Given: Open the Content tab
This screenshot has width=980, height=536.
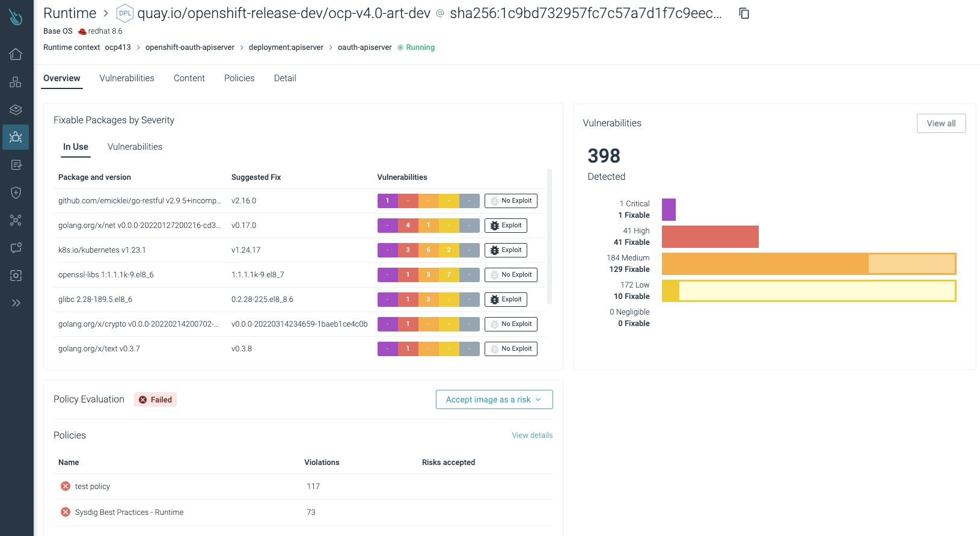Looking at the screenshot, I should point(189,78).
